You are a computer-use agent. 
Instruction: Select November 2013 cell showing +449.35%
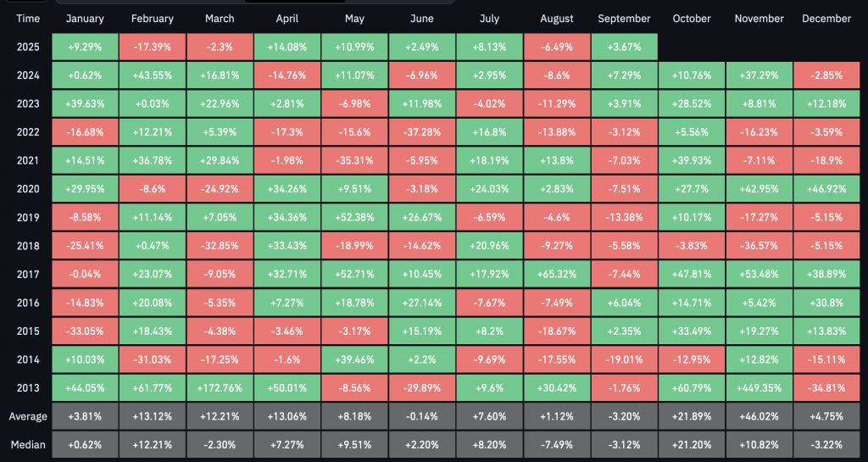pos(759,389)
